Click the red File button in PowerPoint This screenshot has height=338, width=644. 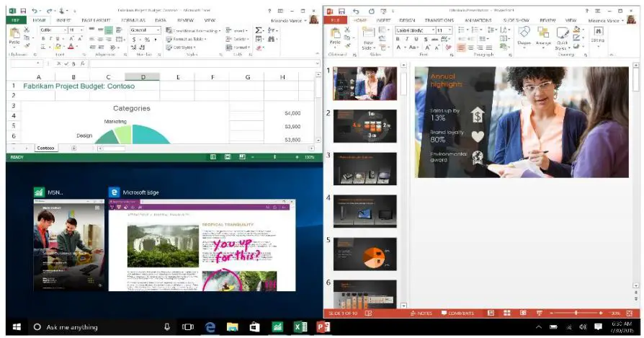click(x=335, y=20)
